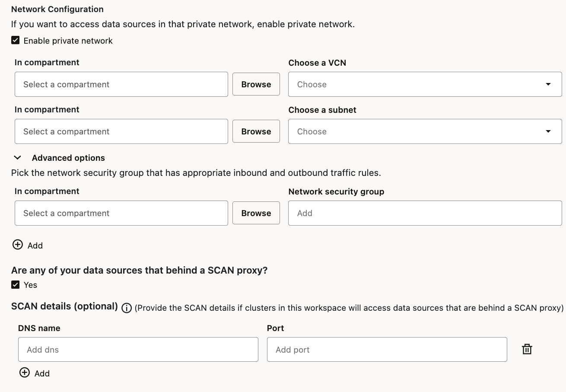Image resolution: width=566 pixels, height=392 pixels.
Task: Open the Choose a VCN dropdown
Action: coord(425,84)
